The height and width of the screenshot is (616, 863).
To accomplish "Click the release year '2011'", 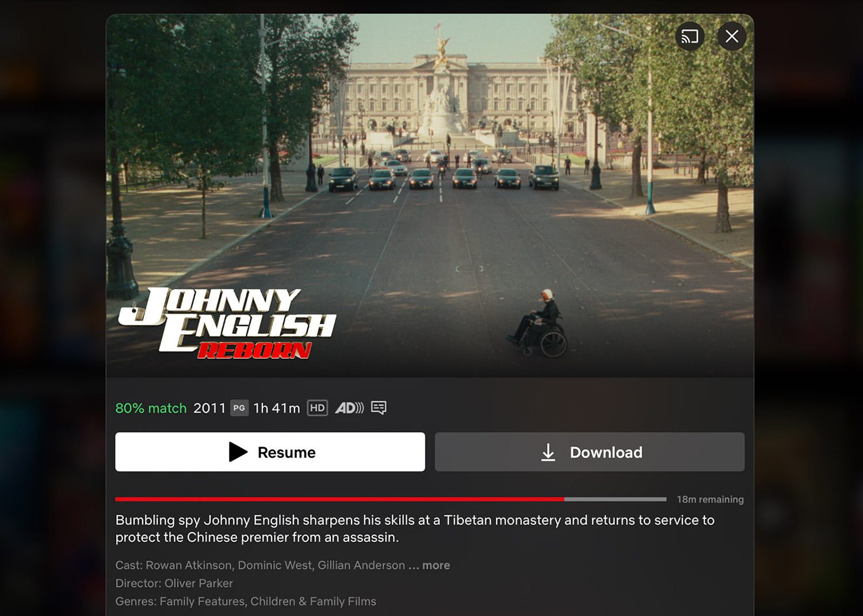I will (x=209, y=408).
